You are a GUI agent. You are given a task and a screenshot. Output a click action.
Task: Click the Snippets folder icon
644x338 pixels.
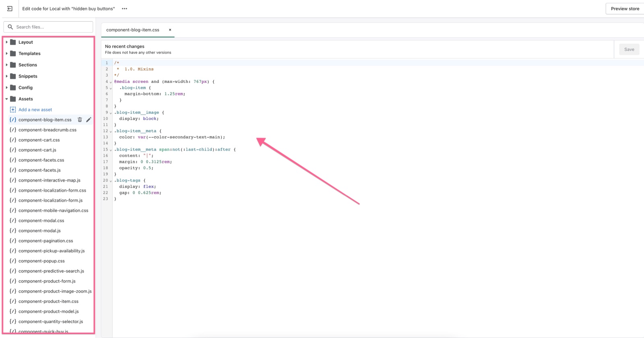[x=13, y=76]
